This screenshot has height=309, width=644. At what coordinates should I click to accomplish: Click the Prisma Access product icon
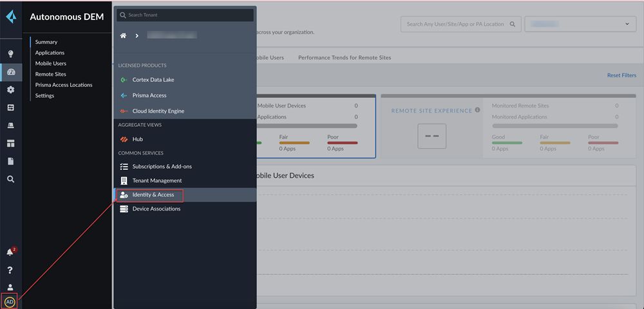coord(124,95)
